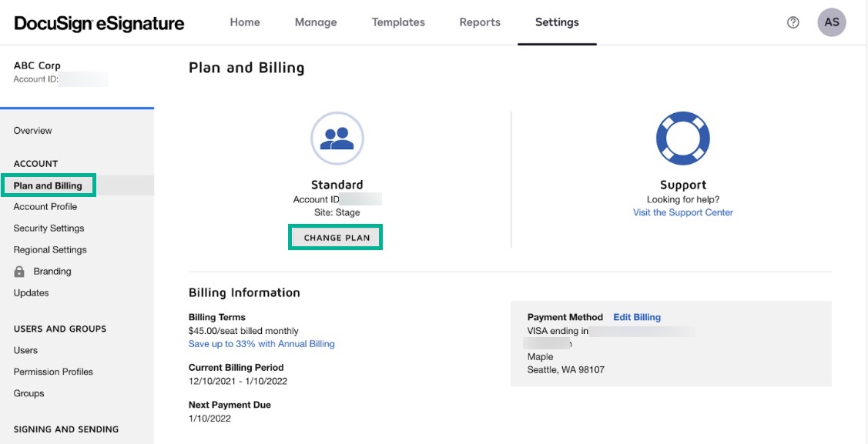The height and width of the screenshot is (444, 868).
Task: Go to the Home tab
Action: coord(245,22)
